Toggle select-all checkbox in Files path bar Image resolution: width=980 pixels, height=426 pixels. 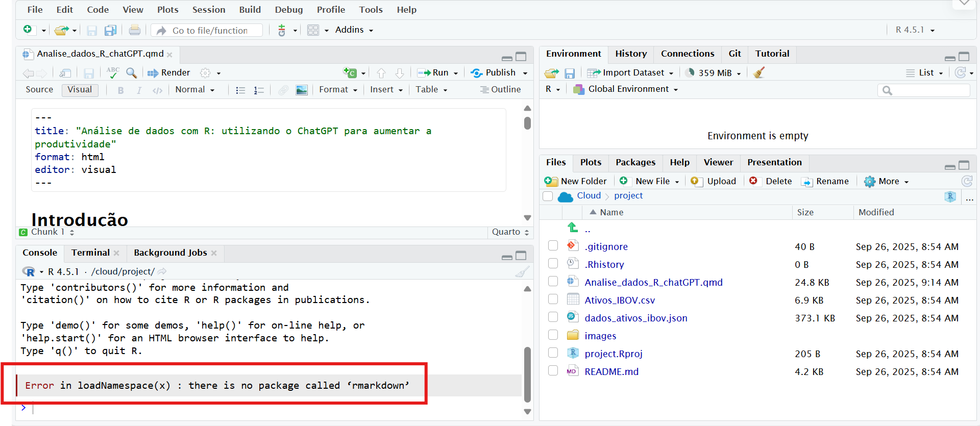(548, 196)
